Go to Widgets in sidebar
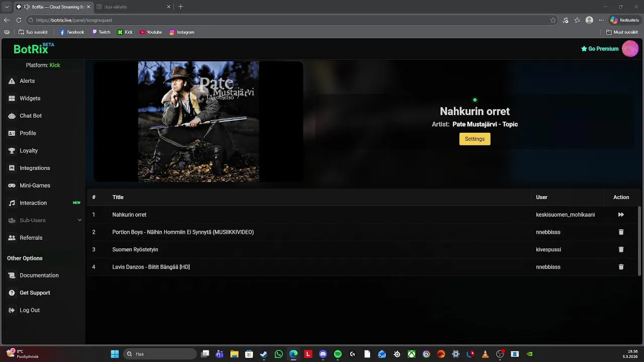644x362 pixels. tap(30, 99)
